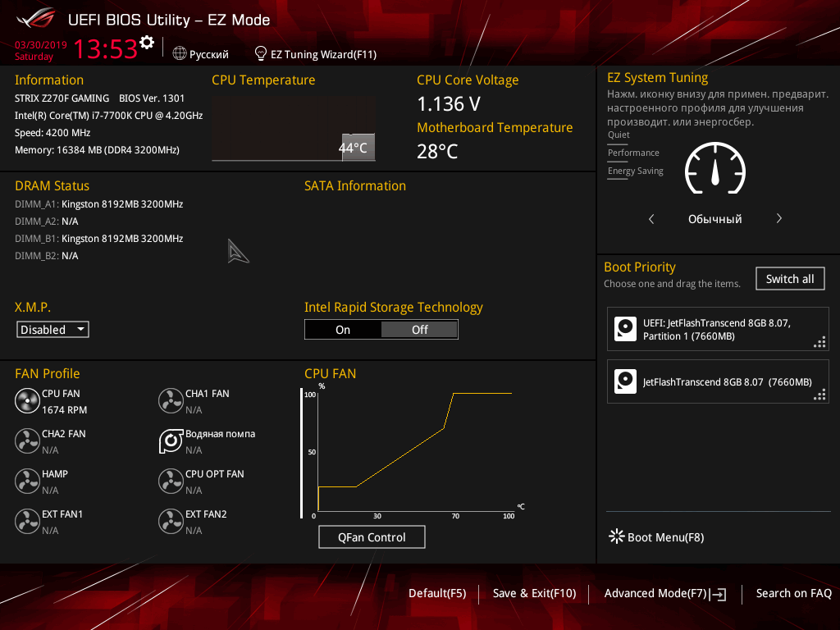
Task: Click the CPU temperature 44°C bar
Action: (358, 147)
